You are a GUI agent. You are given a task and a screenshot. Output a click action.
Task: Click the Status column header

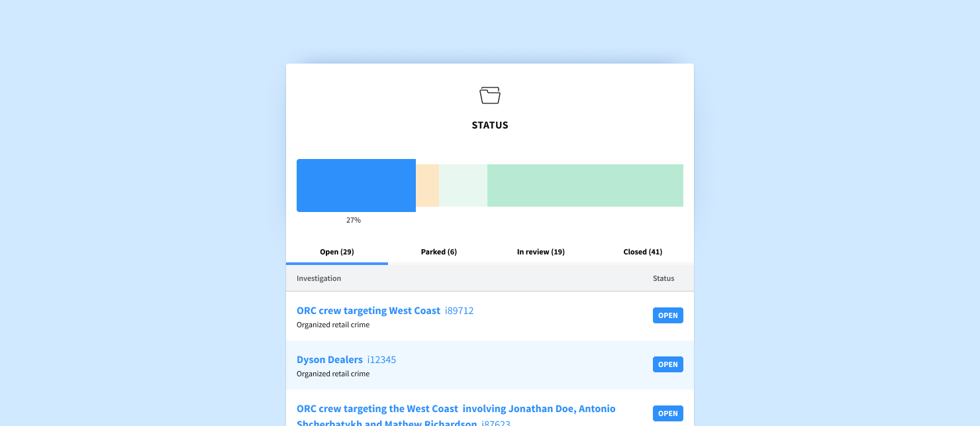coord(663,278)
